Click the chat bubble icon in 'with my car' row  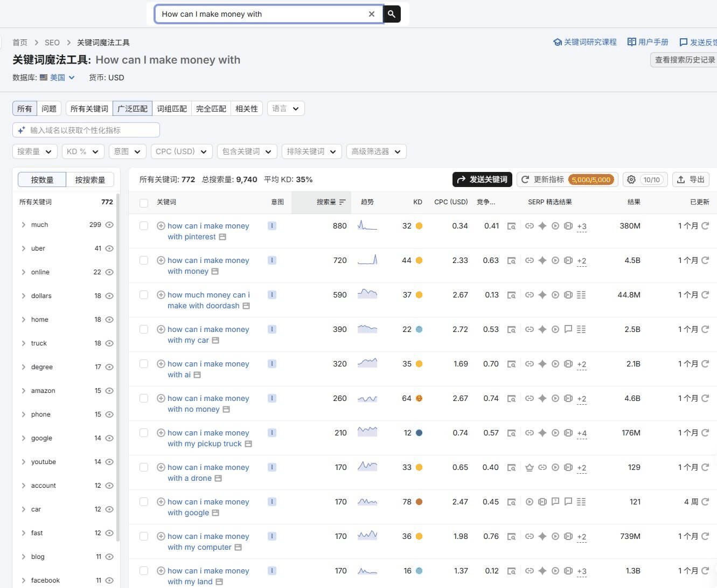(568, 329)
